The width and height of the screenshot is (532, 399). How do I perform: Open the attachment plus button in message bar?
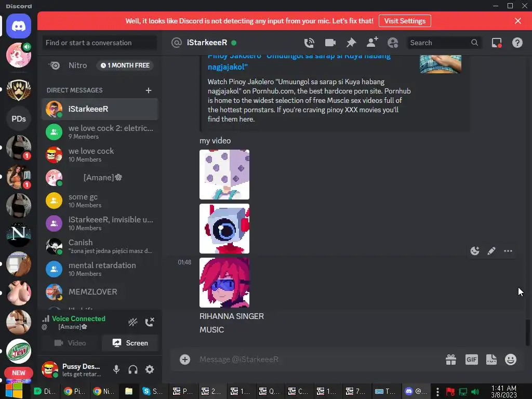point(185,360)
